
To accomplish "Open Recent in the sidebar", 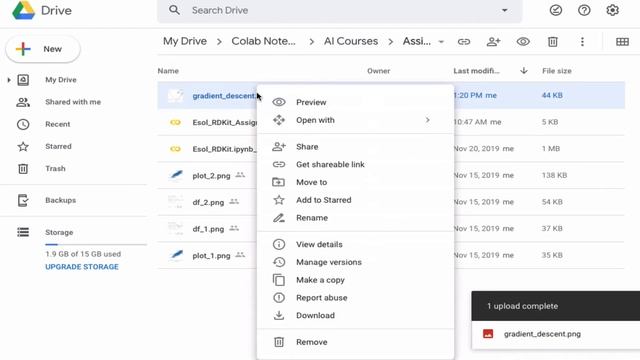I will 58,124.
